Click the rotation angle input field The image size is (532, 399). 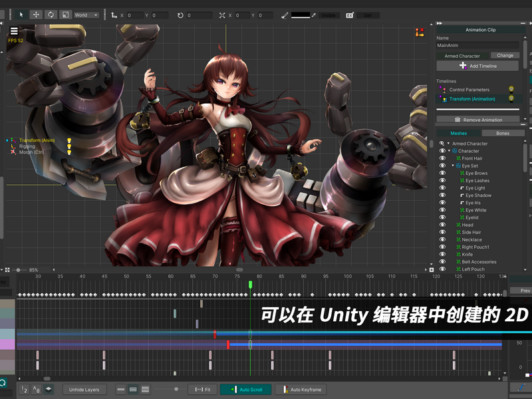(199, 15)
